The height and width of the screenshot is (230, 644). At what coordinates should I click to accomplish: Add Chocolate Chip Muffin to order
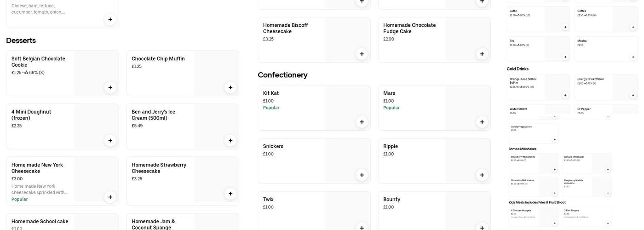(230, 87)
